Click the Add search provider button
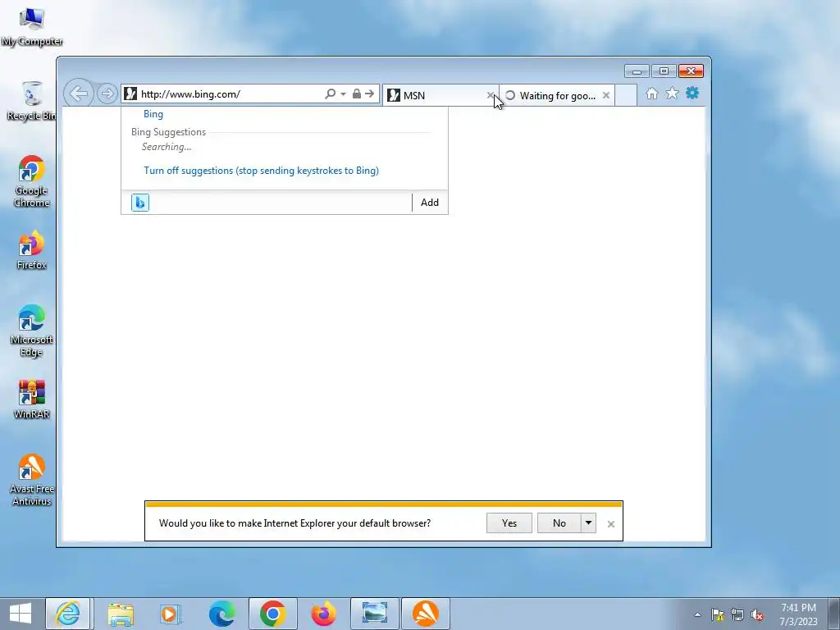Screen dimensions: 840x630 point(430,203)
